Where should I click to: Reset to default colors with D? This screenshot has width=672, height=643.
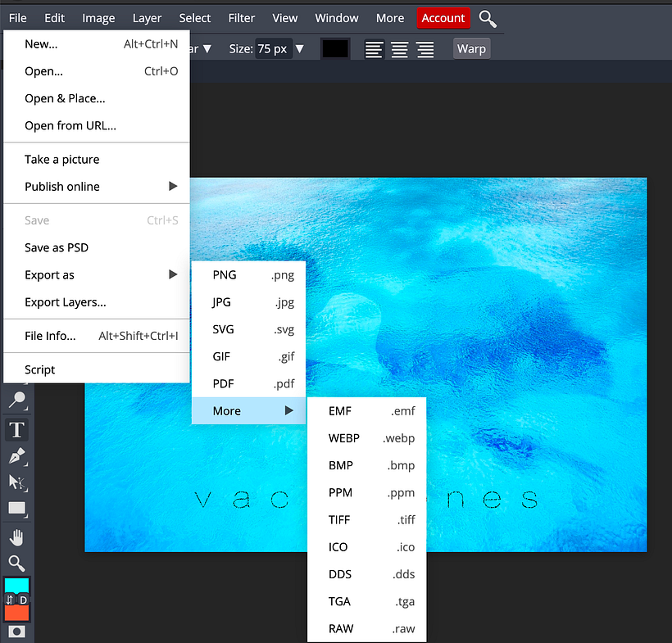coord(23,600)
